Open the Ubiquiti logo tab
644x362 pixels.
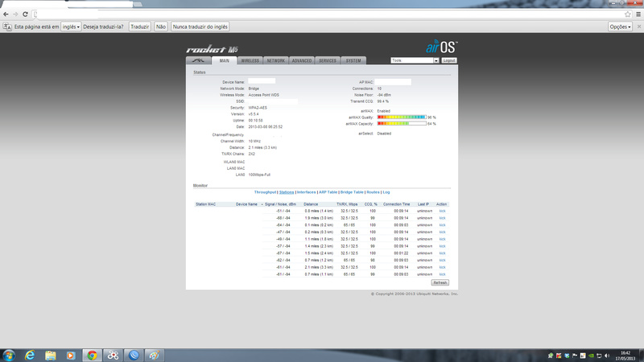pos(199,61)
